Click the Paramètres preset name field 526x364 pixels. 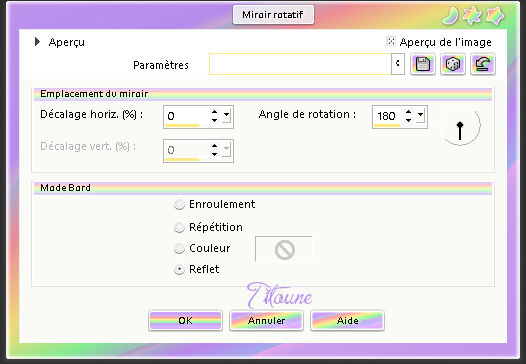pos(300,64)
